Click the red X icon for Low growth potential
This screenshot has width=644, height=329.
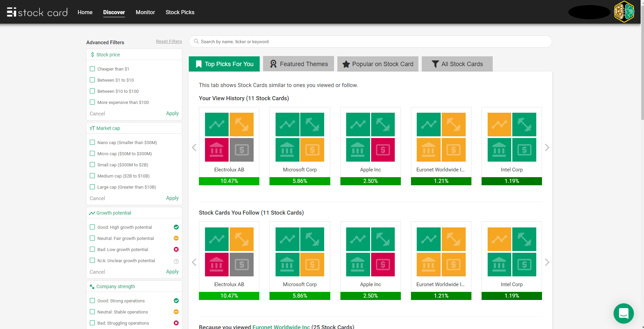pyautogui.click(x=176, y=249)
